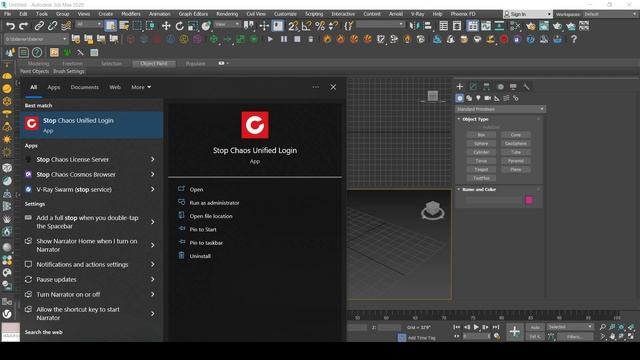Open the More dropdown in Windows search

coord(141,87)
